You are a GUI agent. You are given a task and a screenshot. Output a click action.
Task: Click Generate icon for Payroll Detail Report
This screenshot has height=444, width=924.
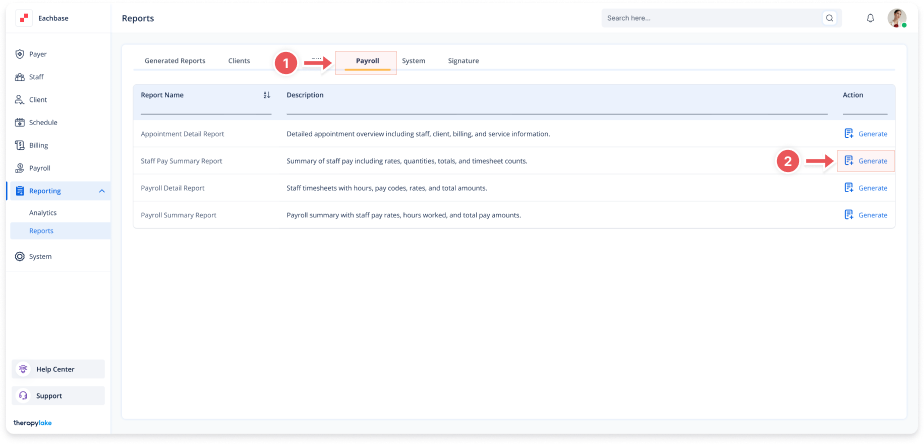tap(849, 188)
